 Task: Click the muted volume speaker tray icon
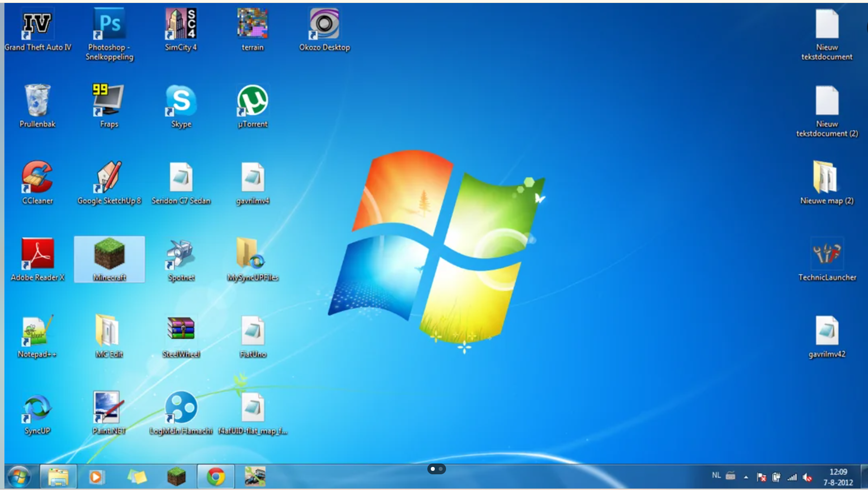point(807,477)
